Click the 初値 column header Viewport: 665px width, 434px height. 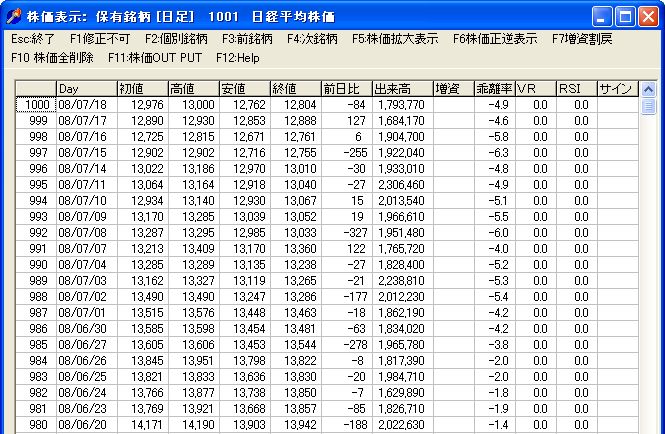143,89
